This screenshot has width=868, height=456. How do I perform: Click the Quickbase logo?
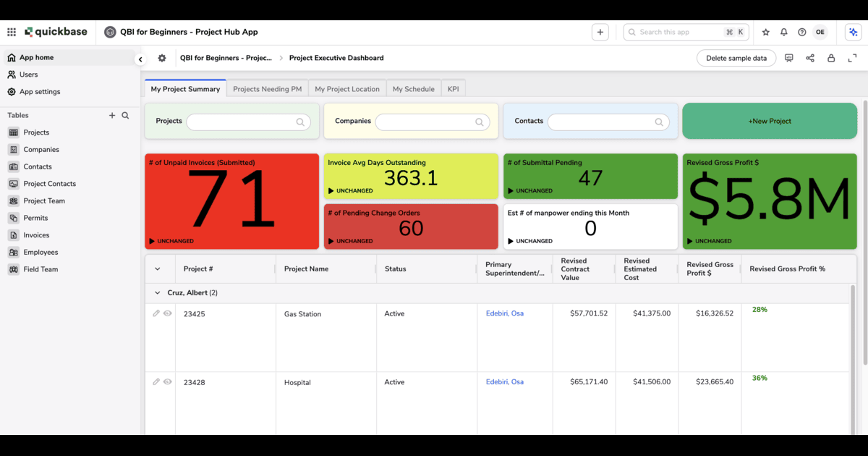56,32
